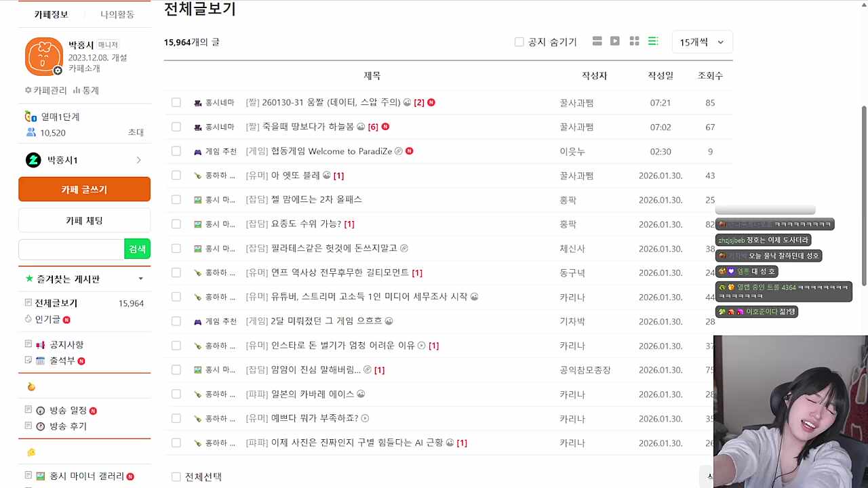Click the page vertical scrollbar thumb
Viewport: 868px width, 488px height.
tap(863, 195)
